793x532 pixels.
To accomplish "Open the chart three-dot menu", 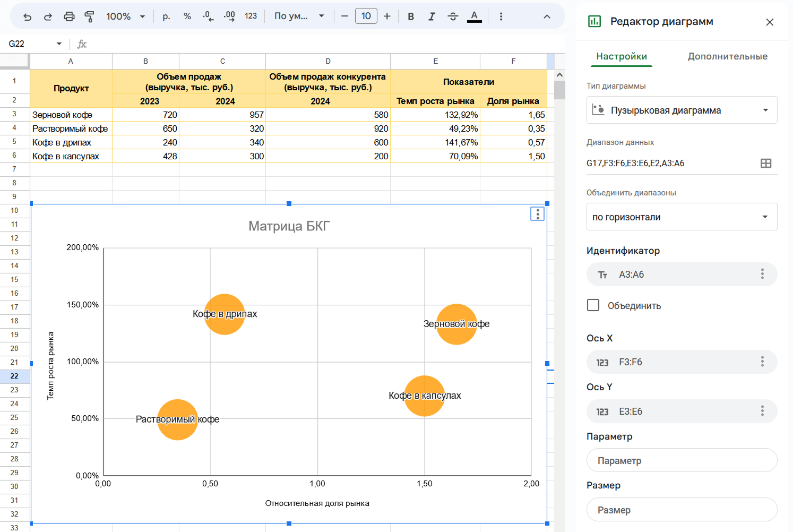I will point(538,214).
